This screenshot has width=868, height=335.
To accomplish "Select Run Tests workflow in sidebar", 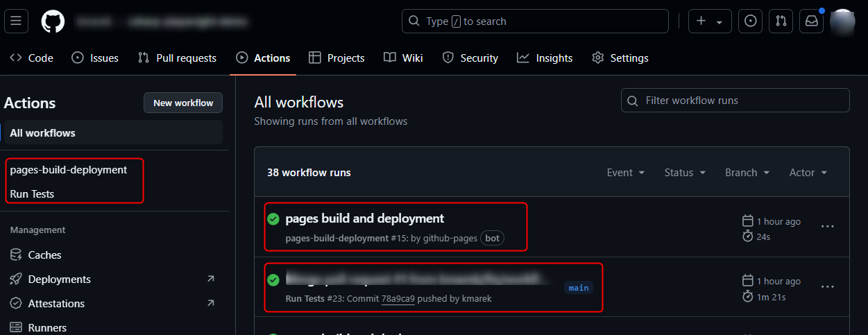I will click(32, 194).
